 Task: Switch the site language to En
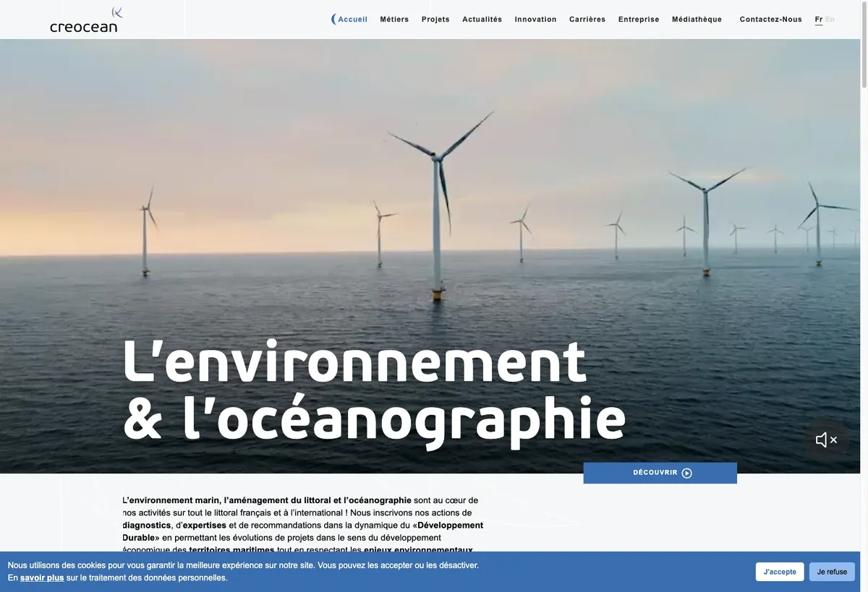point(830,20)
